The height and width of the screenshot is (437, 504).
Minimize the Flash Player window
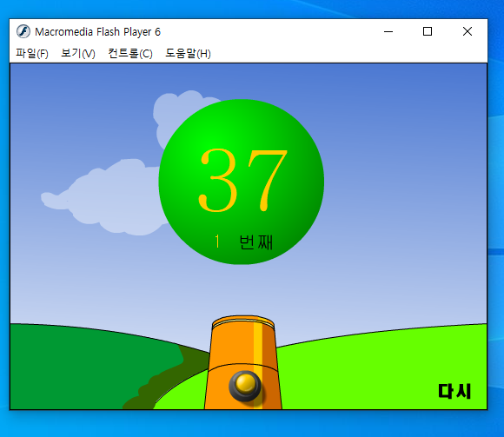coord(388,31)
